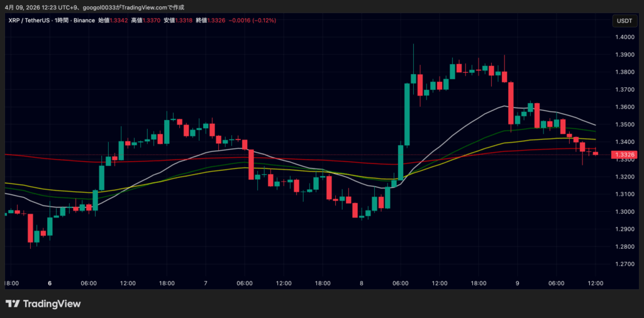
Task: Select the day 7 date marker
Action: pyautogui.click(x=206, y=283)
